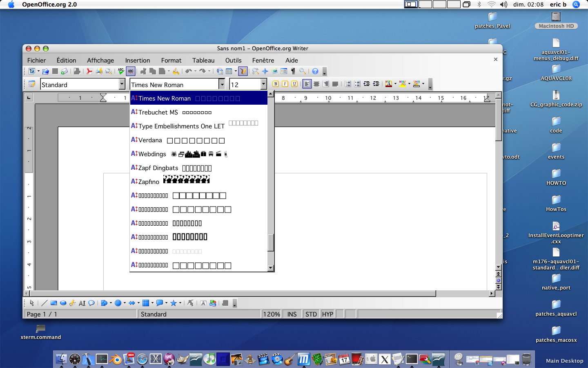Open the Gallery icon
This screenshot has width=588, height=368.
(x=274, y=71)
